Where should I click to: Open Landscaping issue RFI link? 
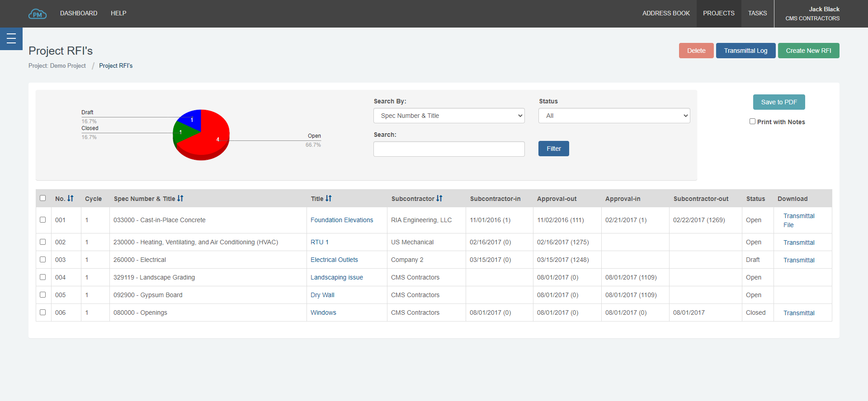pos(337,277)
